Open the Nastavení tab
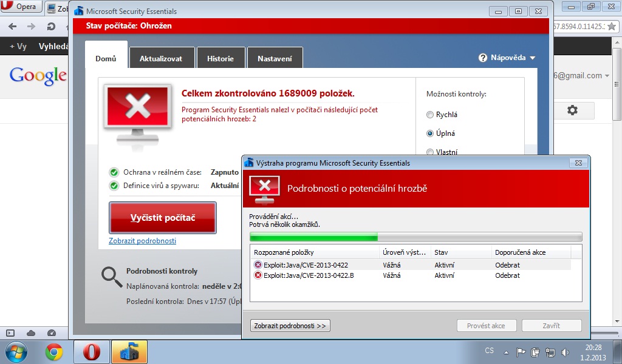This screenshot has height=364, width=622. (x=275, y=58)
